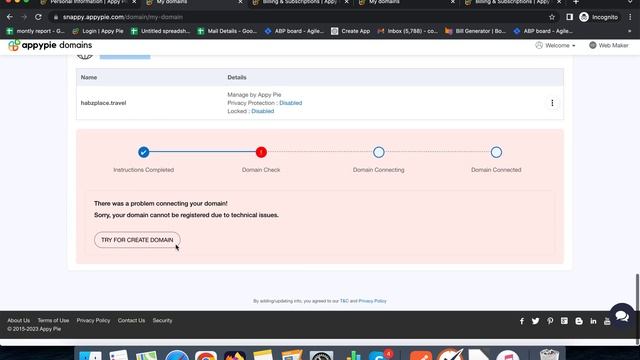Switch to the first Billing & Subscriptions tab
The height and width of the screenshot is (360, 640).
[x=300, y=2]
